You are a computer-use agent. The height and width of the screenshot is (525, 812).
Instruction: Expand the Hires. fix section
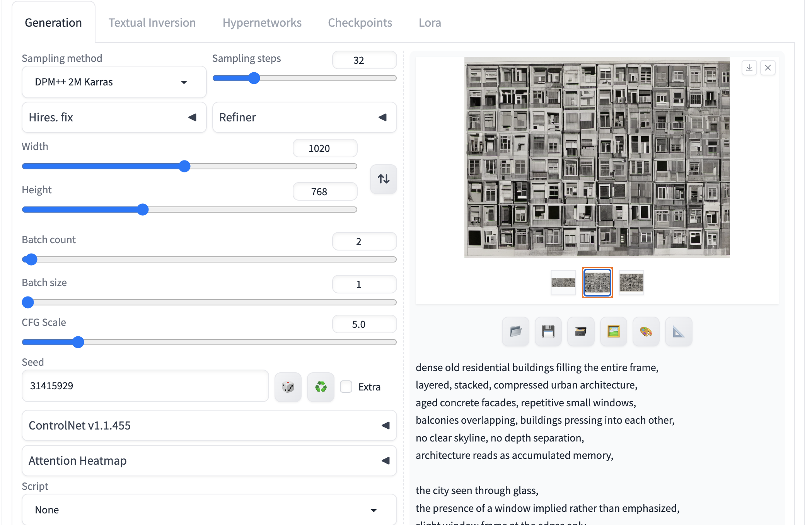click(x=114, y=117)
